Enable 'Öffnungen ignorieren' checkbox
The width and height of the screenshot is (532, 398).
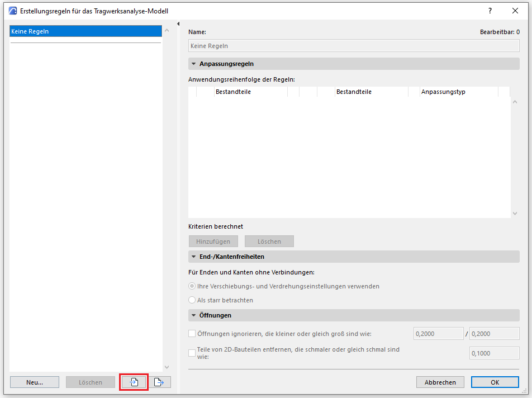coord(192,334)
